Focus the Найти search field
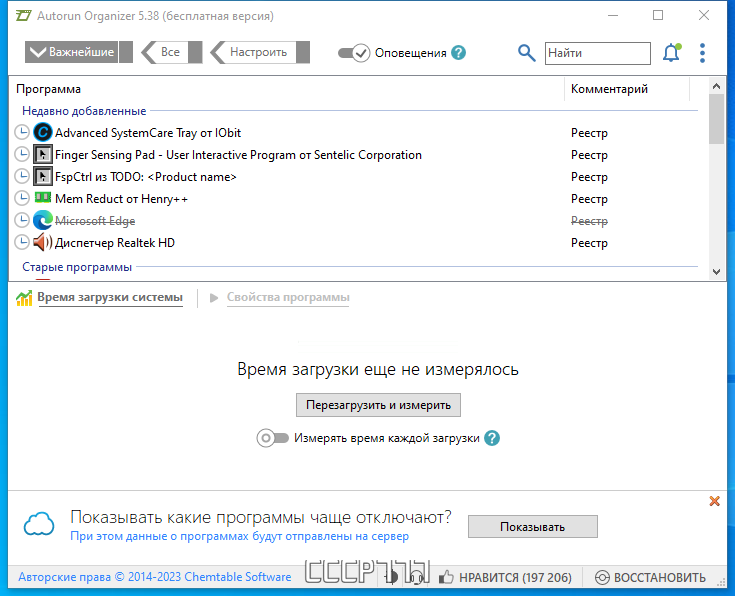 click(x=598, y=53)
